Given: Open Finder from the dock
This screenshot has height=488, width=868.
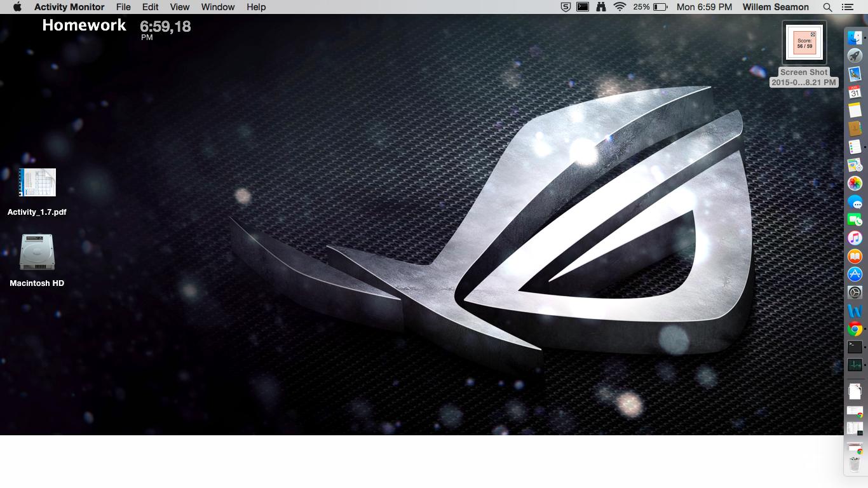Looking at the screenshot, I should 855,38.
